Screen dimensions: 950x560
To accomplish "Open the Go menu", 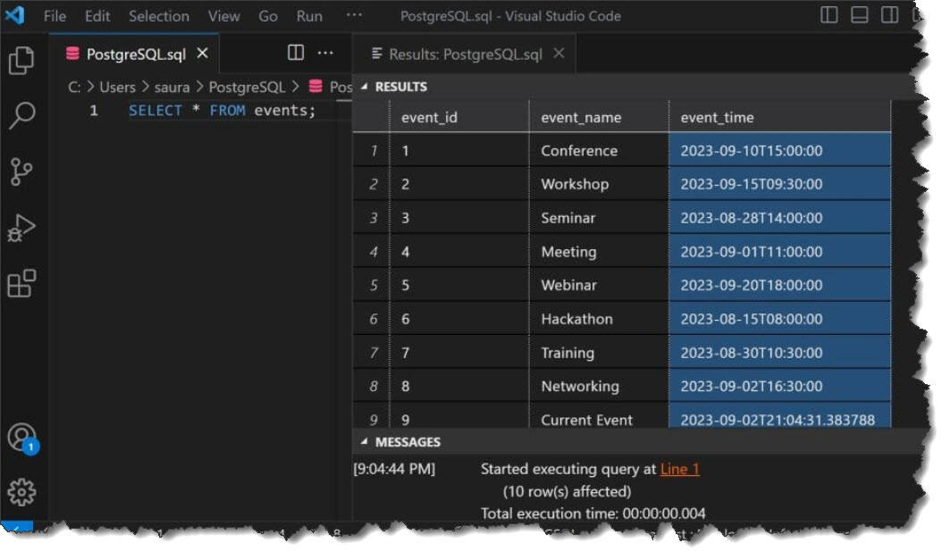I will [268, 16].
